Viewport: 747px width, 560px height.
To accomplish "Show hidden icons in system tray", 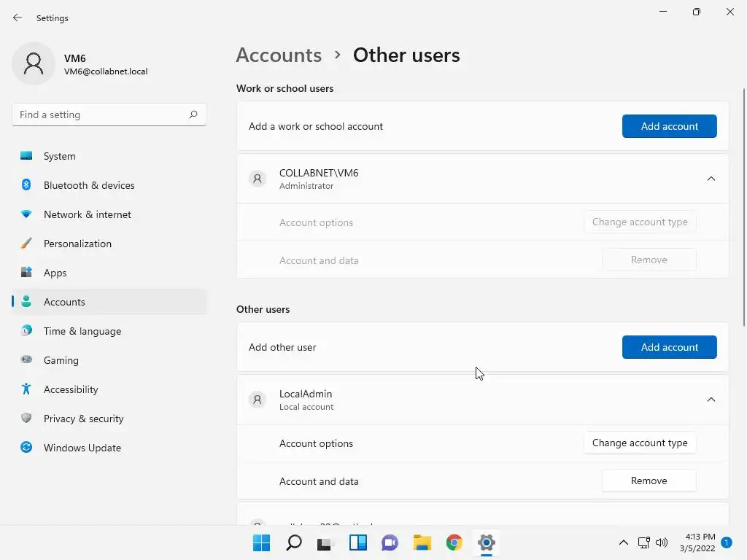I will tap(623, 542).
